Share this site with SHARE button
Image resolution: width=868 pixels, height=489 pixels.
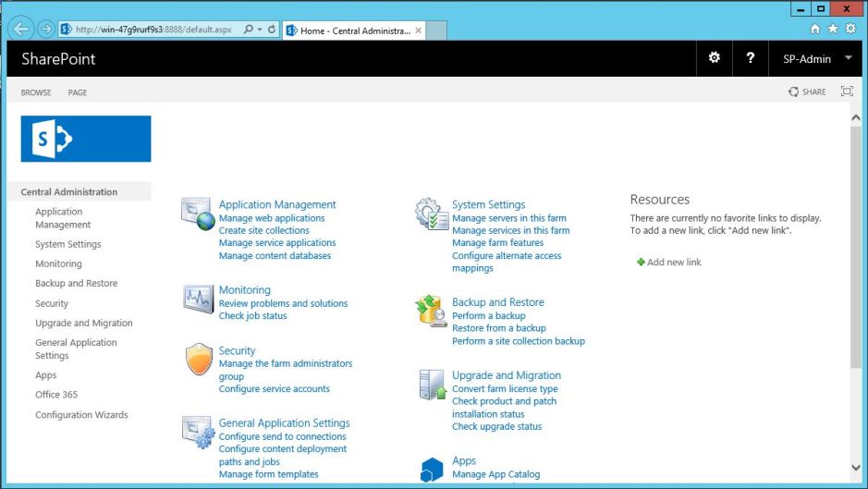click(807, 92)
